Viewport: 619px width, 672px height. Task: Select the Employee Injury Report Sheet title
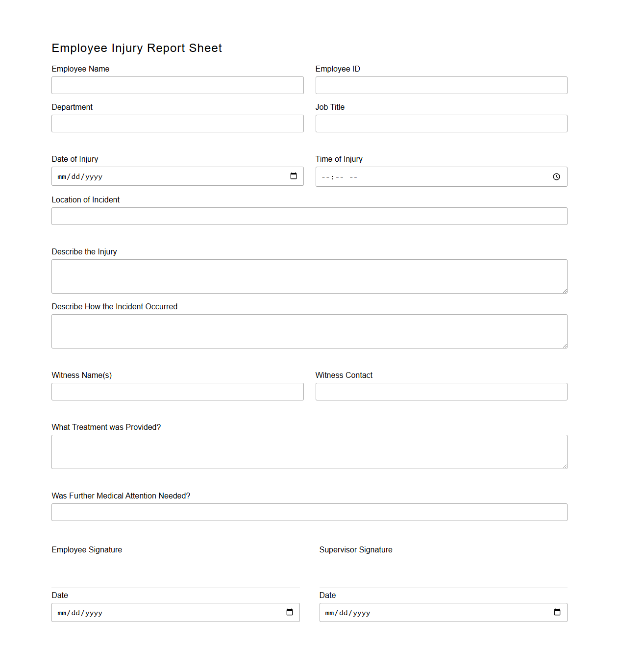[x=137, y=48]
